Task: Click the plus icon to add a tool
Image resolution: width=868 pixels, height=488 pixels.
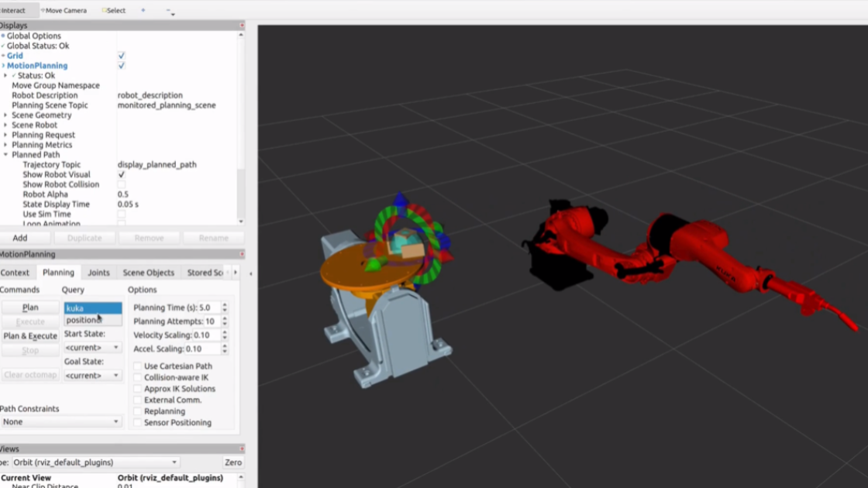Action: point(143,11)
